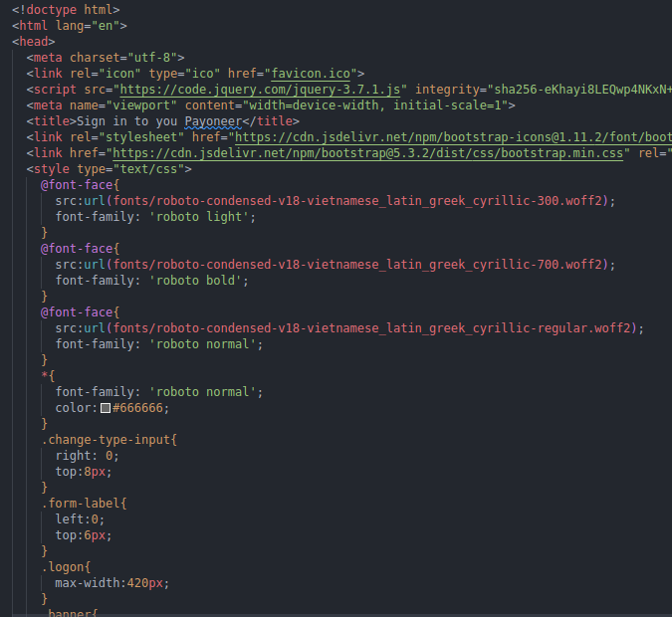
Task: Click the style type="text/css" tag
Action: point(109,169)
